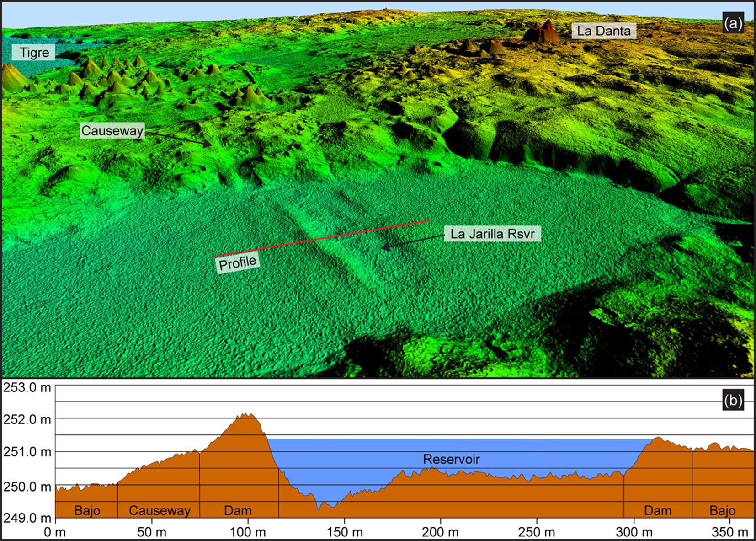Click the Causeway label in the 3D view
The width and height of the screenshot is (756, 541).
(112, 131)
